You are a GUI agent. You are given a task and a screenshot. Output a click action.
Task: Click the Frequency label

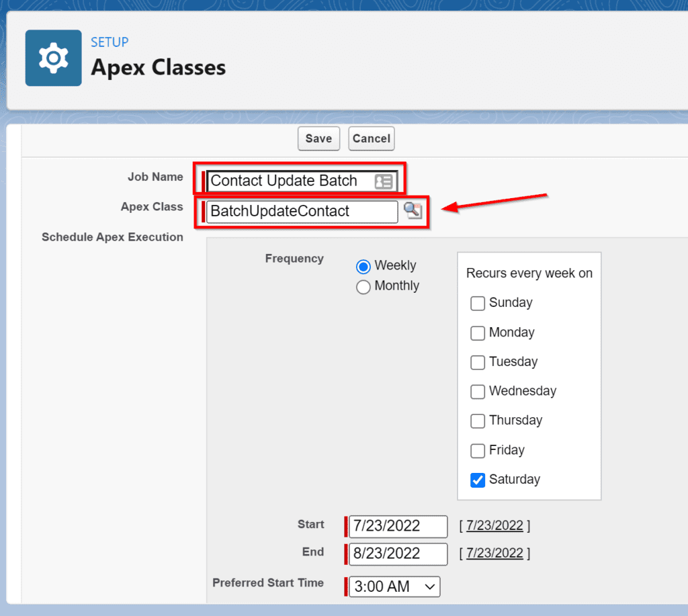tap(294, 259)
